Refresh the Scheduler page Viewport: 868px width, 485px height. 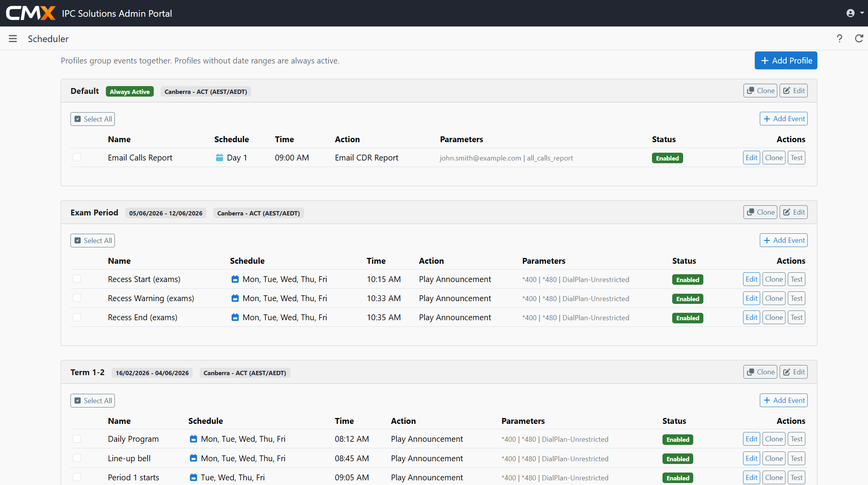point(859,39)
